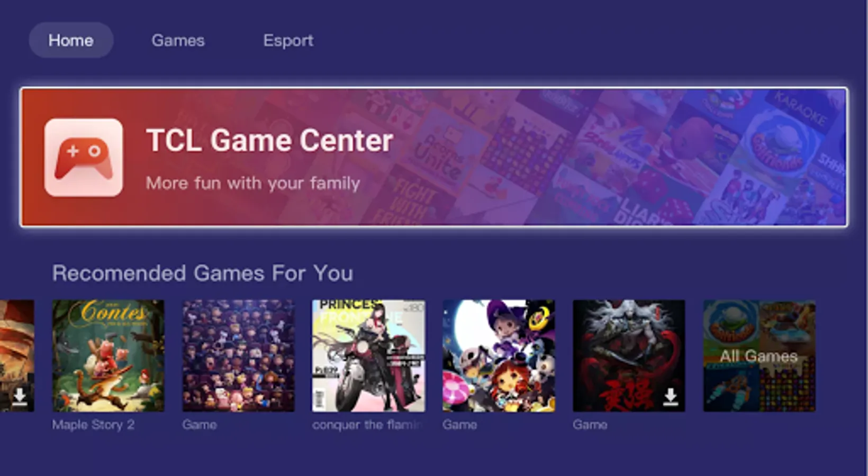This screenshot has width=868, height=476.
Task: Open the TCL Game Center banner
Action: pos(433,158)
